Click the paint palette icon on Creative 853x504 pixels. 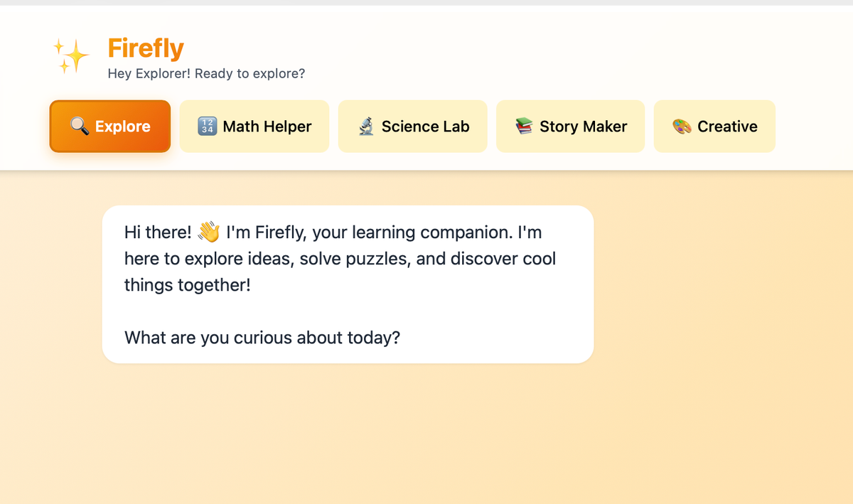click(x=682, y=127)
